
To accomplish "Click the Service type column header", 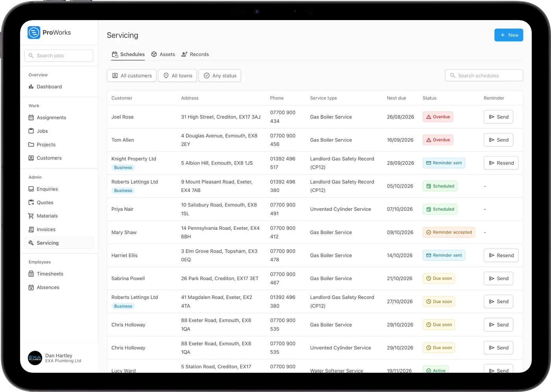I will point(324,98).
